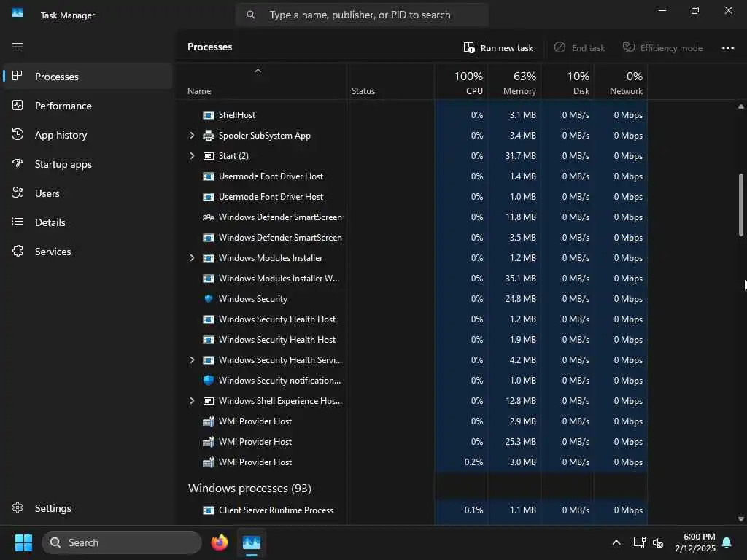Sort by Status column header
Viewport: 747px width, 560px height.
pyautogui.click(x=391, y=82)
